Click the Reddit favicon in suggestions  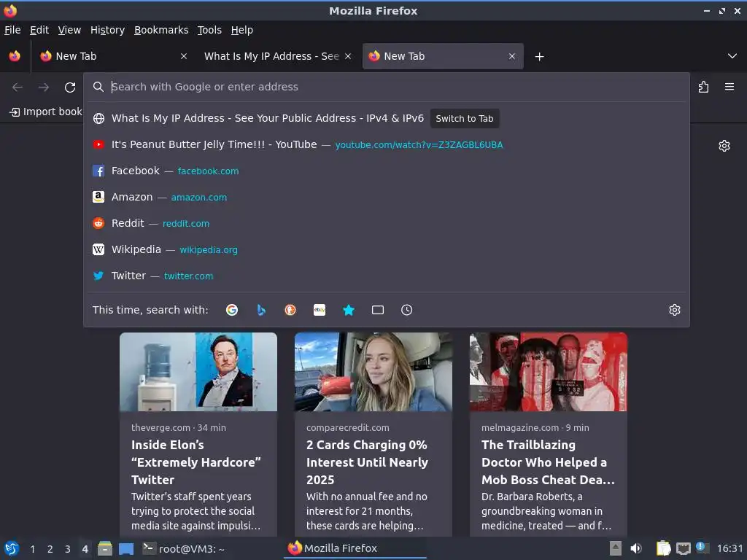coord(98,223)
